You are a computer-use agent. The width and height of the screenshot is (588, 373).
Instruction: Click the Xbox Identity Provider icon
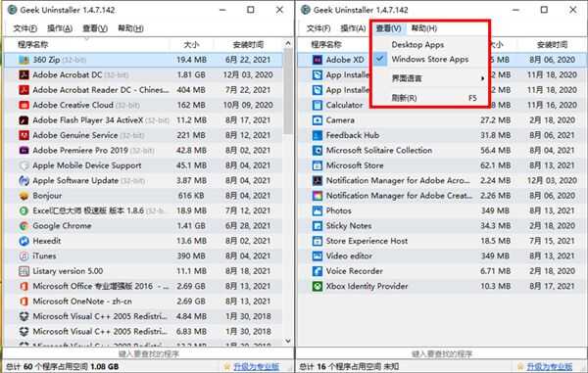pos(318,286)
